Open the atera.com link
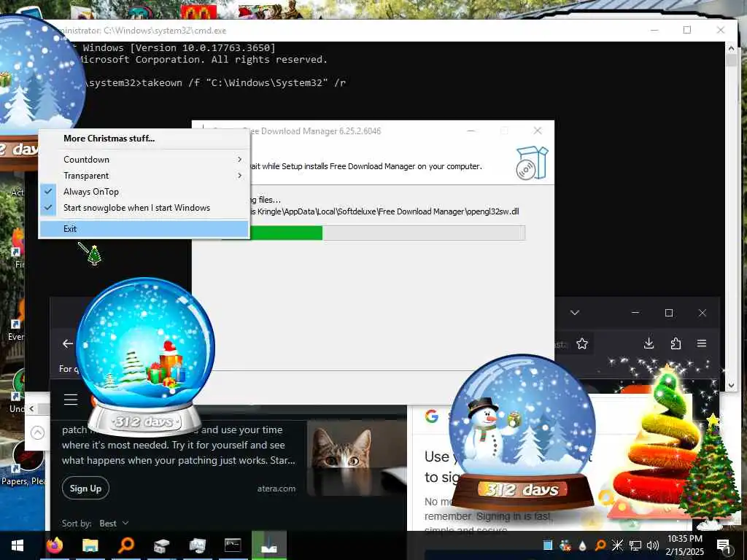 [x=276, y=489]
